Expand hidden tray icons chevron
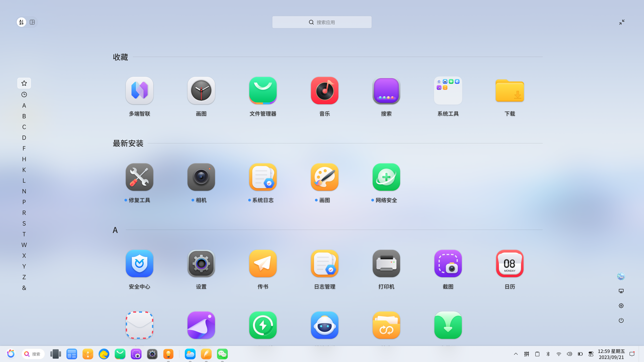Image resolution: width=644 pixels, height=362 pixels. [x=516, y=354]
